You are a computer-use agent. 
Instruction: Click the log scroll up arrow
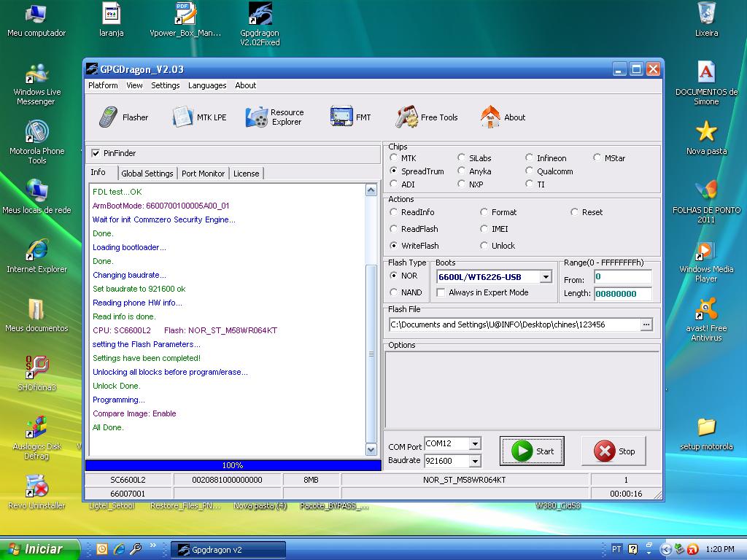(371, 190)
